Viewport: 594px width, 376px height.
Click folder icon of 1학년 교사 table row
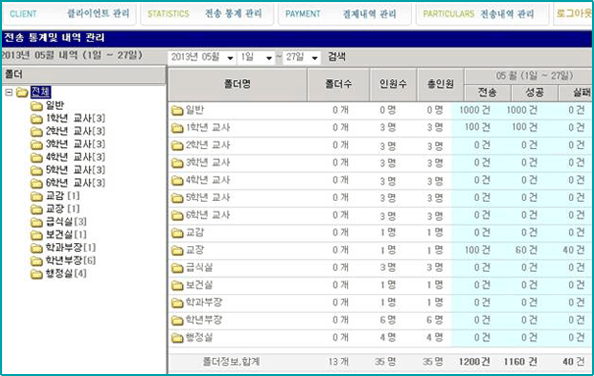[177, 128]
